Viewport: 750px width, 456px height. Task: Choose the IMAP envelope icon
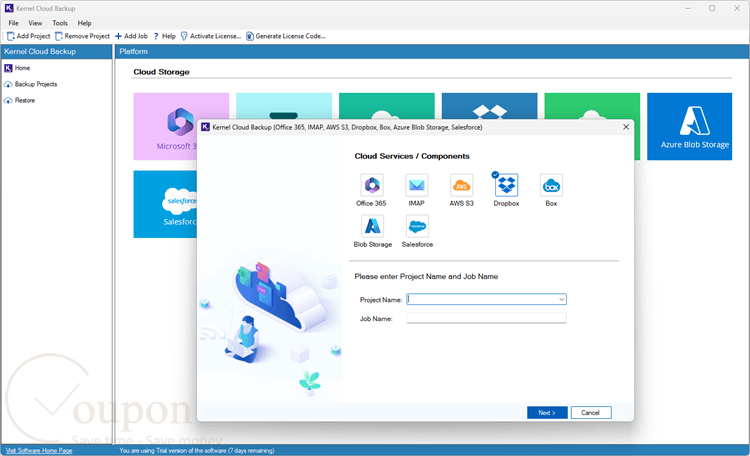pos(416,185)
